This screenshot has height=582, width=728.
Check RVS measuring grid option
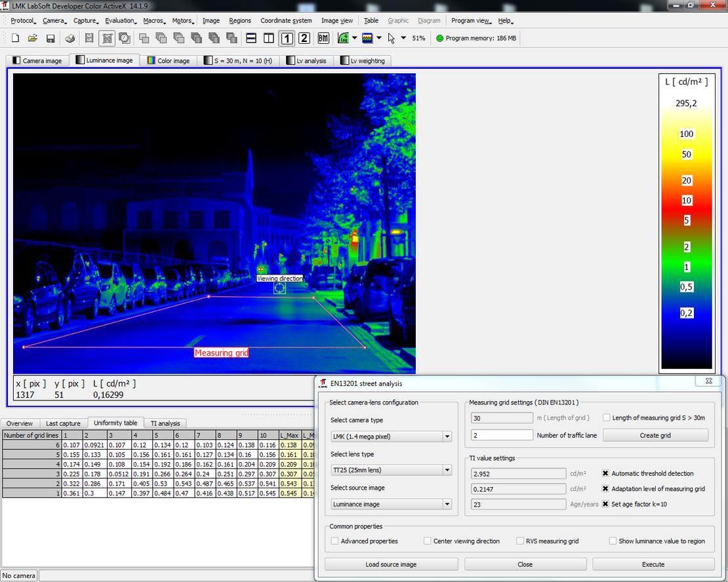click(x=520, y=541)
